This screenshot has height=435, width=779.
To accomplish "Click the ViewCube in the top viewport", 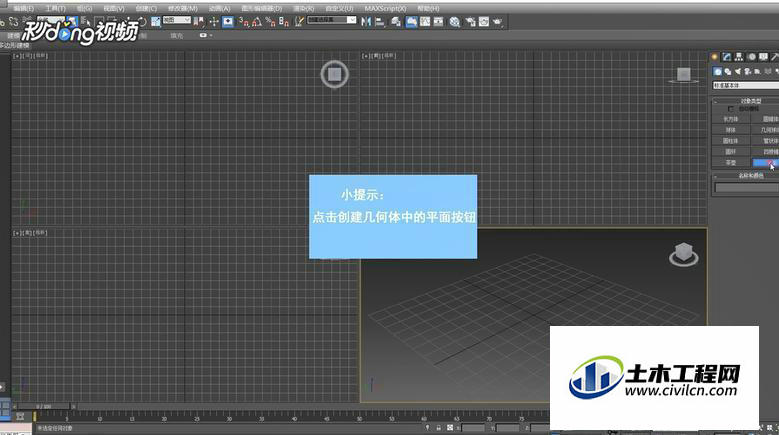I will (x=334, y=74).
